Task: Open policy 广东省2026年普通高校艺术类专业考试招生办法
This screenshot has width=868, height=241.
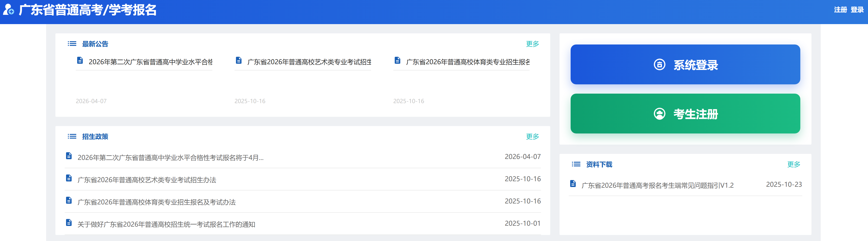Action: coord(146,180)
